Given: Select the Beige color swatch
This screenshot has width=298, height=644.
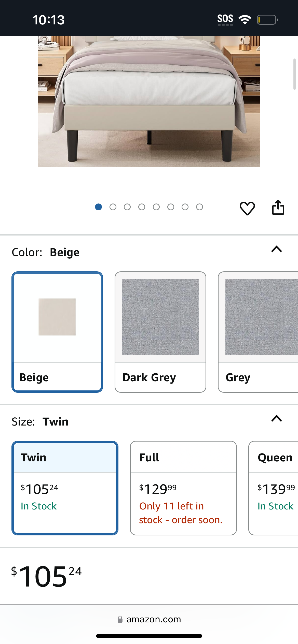Looking at the screenshot, I should [57, 332].
